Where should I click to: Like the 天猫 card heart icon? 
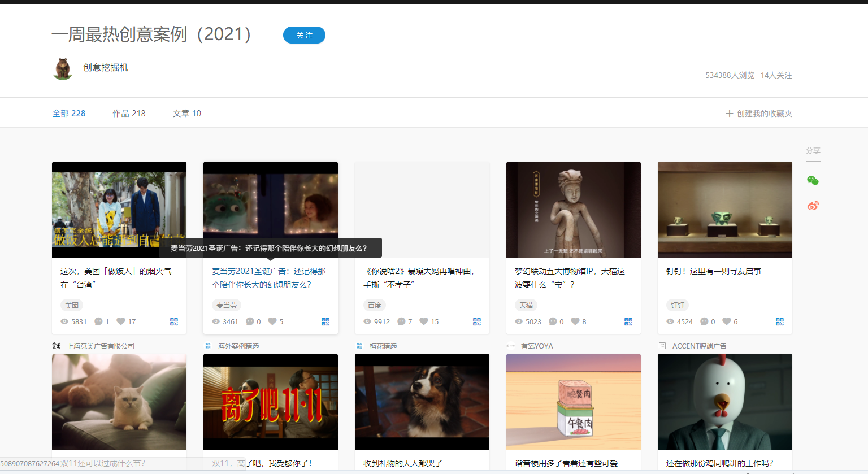click(x=575, y=321)
